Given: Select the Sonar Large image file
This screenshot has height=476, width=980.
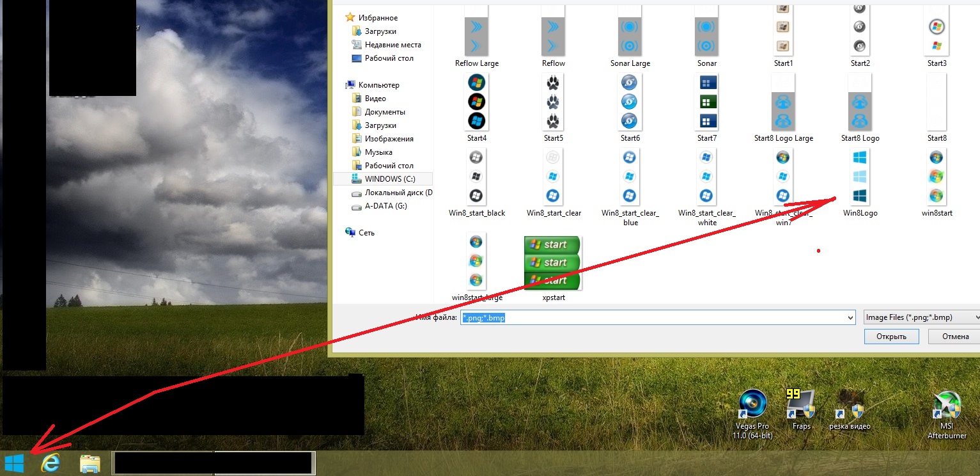Looking at the screenshot, I should tap(630, 36).
